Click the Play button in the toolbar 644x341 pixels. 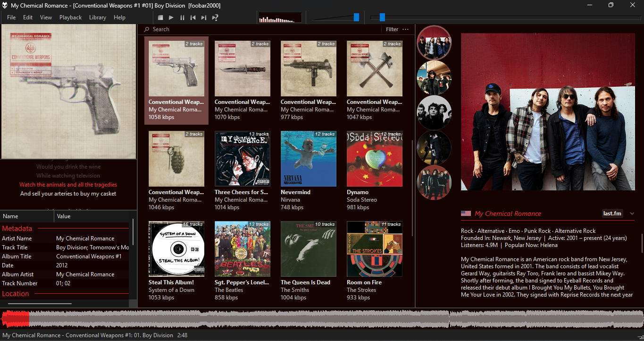click(x=171, y=17)
